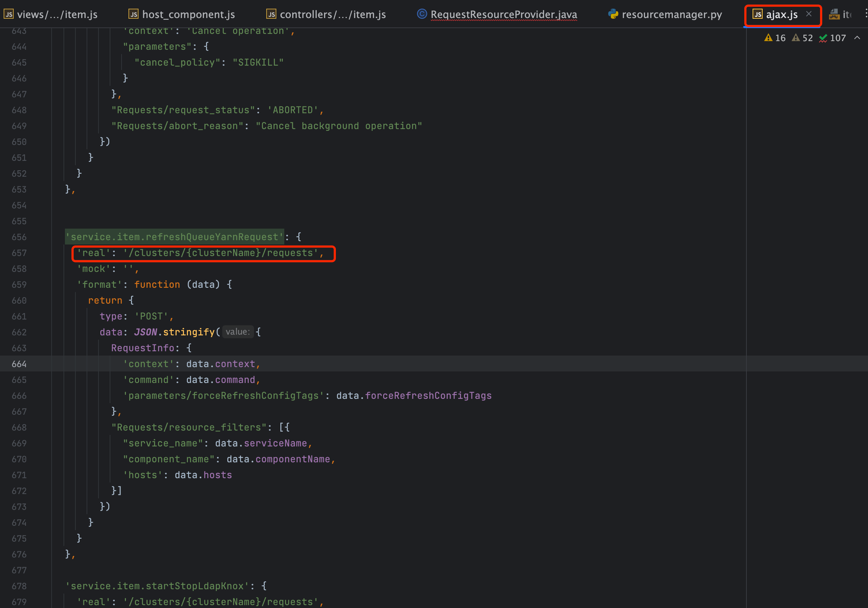The height and width of the screenshot is (608, 868).
Task: Click "Requests/abort_reason" key on line 649
Action: point(177,126)
